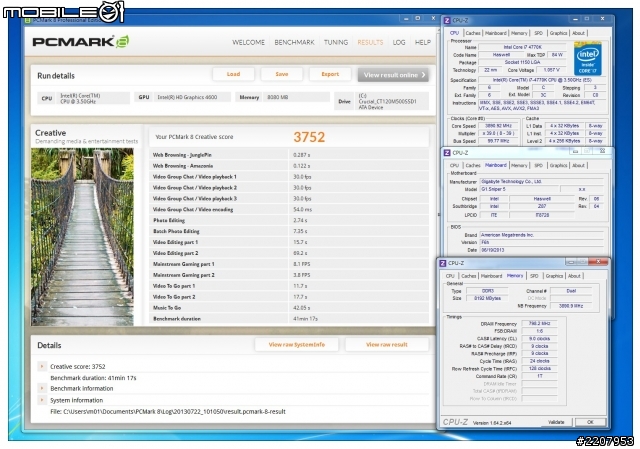
Task: Open Mainboard tab in bottom CPU-Z window
Action: click(491, 276)
